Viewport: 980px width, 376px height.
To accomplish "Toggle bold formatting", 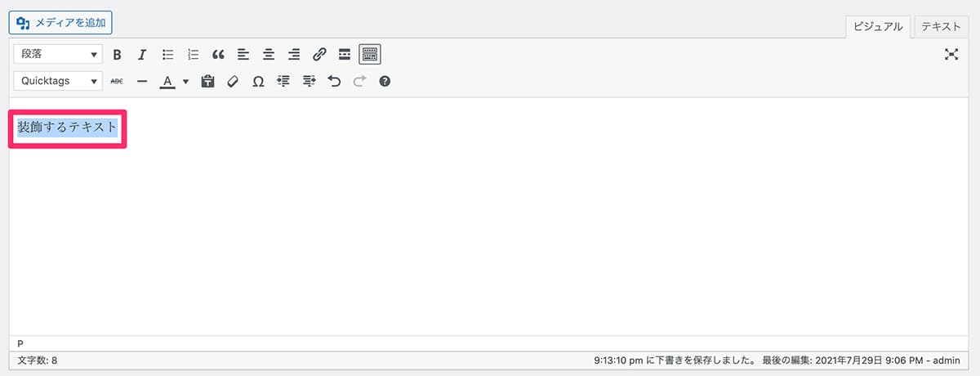I will click(117, 55).
